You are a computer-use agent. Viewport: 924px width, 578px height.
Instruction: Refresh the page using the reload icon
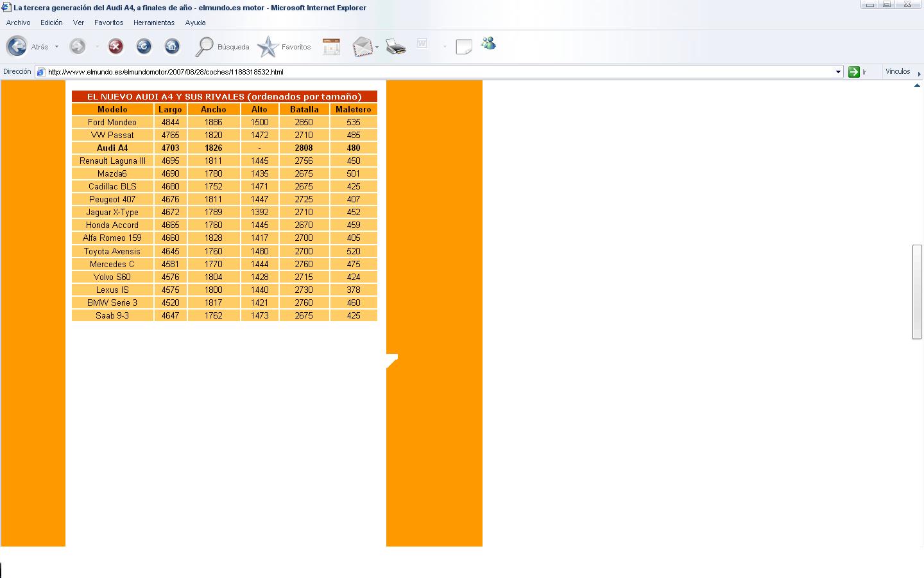click(x=144, y=46)
